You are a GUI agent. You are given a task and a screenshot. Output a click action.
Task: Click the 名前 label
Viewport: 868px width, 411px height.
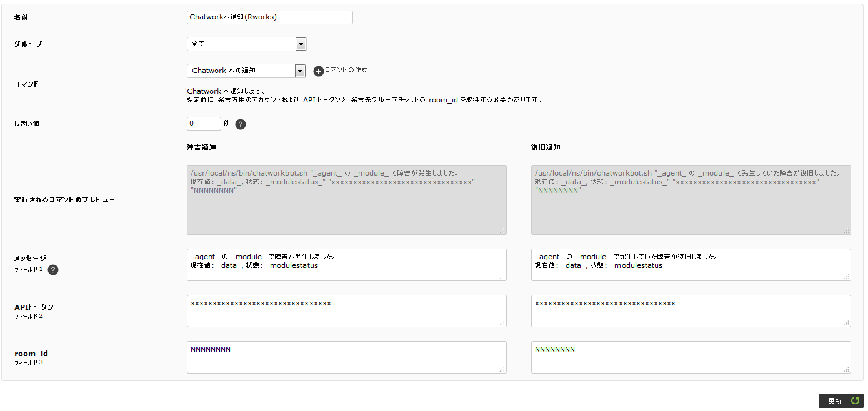(x=21, y=17)
